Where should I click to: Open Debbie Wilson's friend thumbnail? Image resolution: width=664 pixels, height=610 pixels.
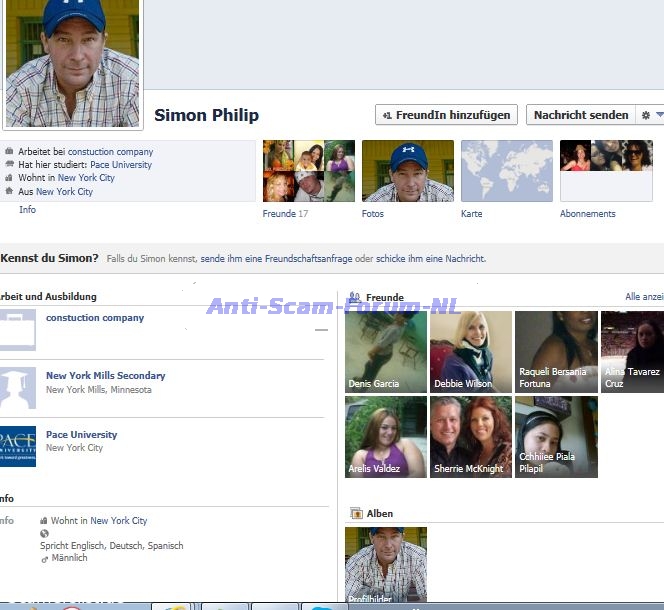471,351
